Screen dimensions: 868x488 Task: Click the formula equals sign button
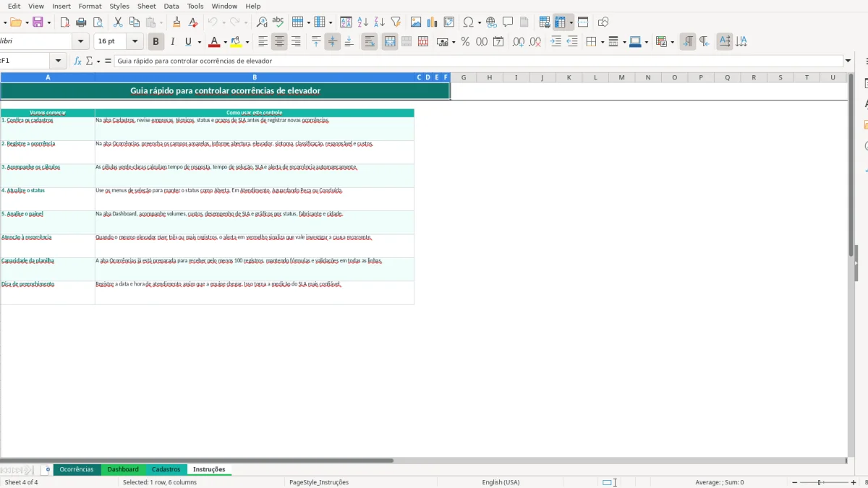tap(108, 61)
